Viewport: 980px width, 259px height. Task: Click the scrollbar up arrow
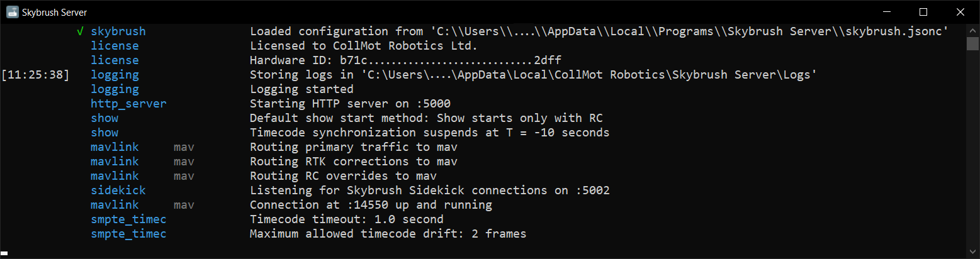pyautogui.click(x=972, y=31)
